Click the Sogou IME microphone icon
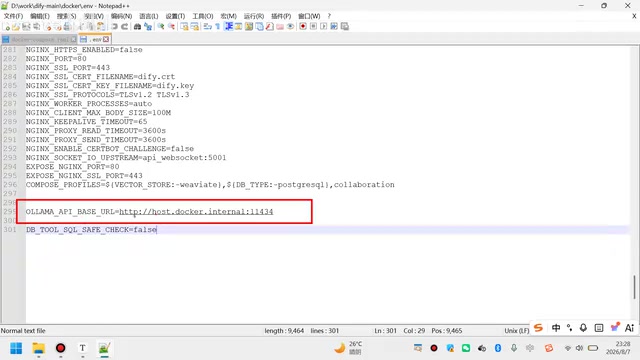The height and width of the screenshot is (360, 640). point(583,328)
